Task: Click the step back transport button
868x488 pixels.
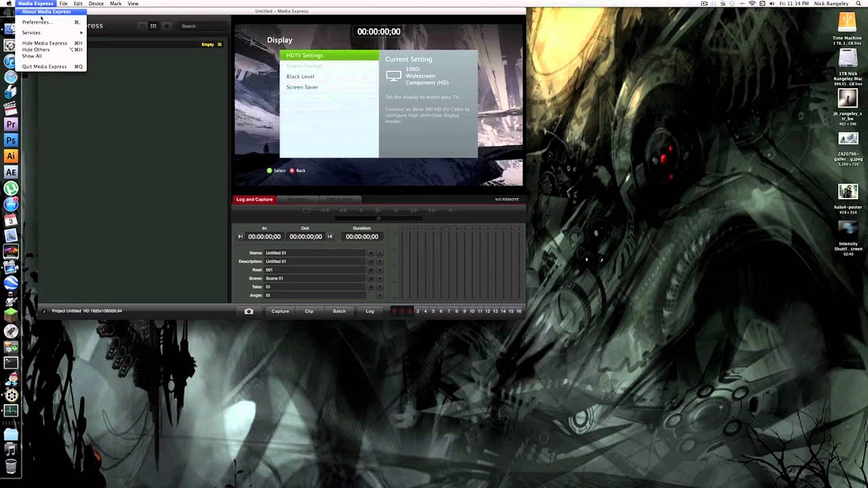Action: pos(361,210)
